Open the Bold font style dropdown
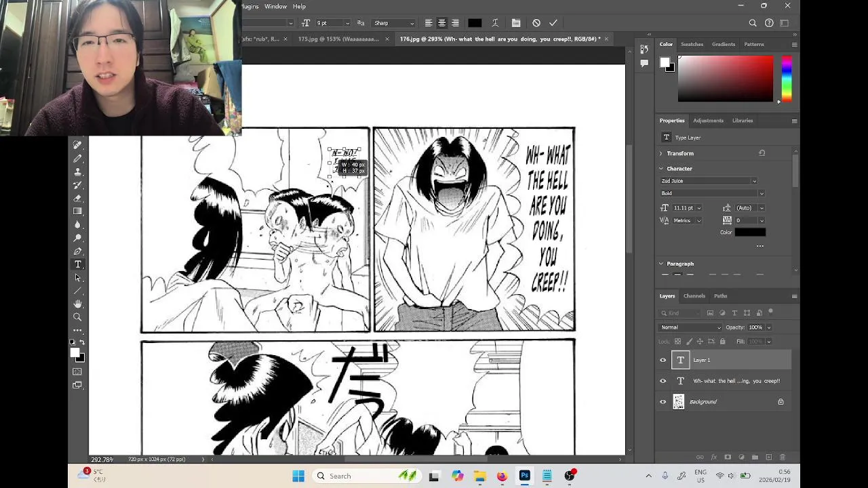This screenshot has width=868, height=488. 712,193
